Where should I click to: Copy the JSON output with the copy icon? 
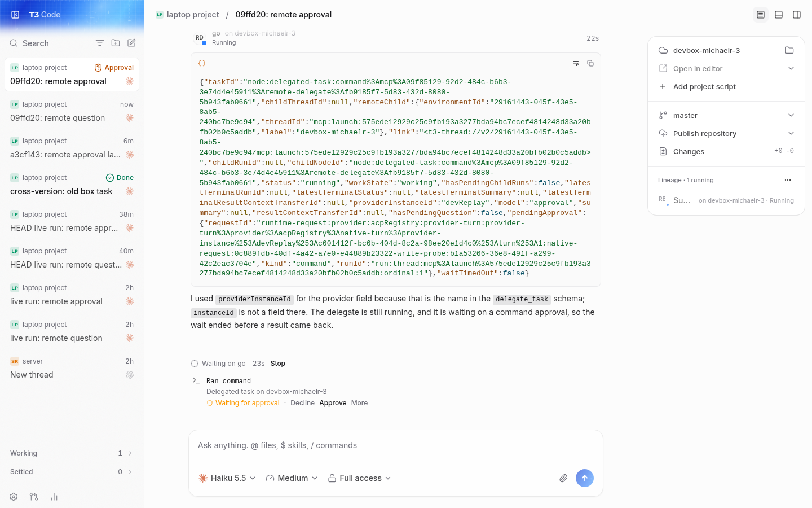pos(590,63)
